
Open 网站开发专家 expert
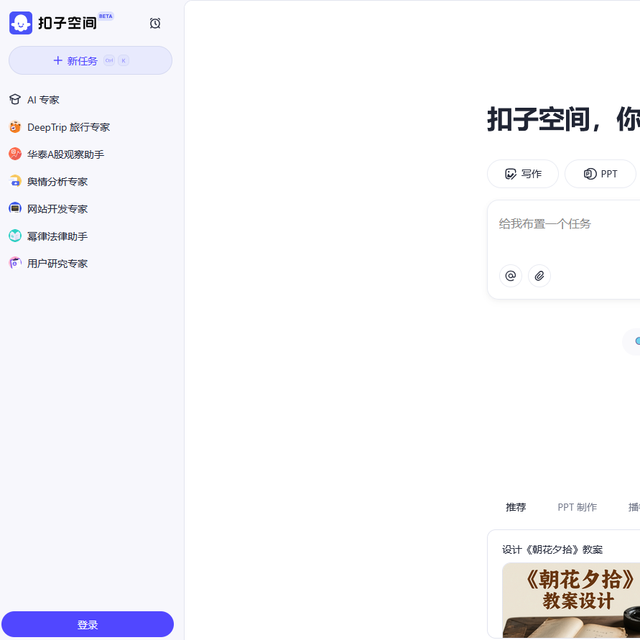(57, 209)
